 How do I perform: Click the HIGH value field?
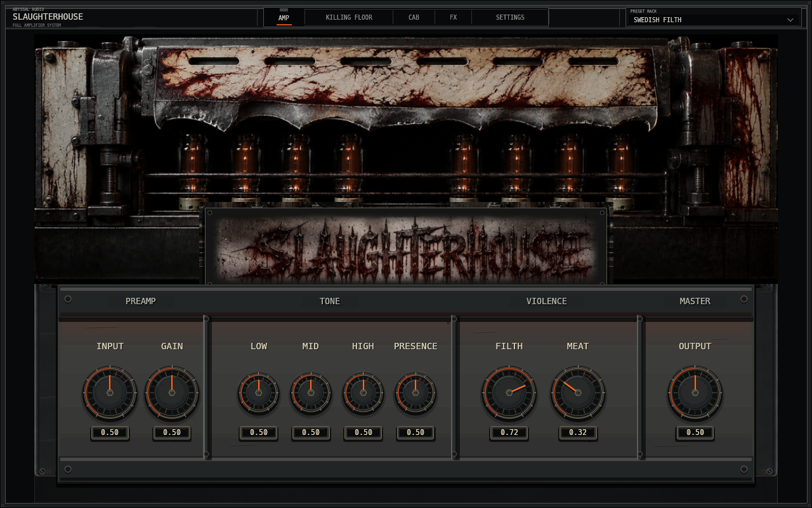tap(363, 432)
